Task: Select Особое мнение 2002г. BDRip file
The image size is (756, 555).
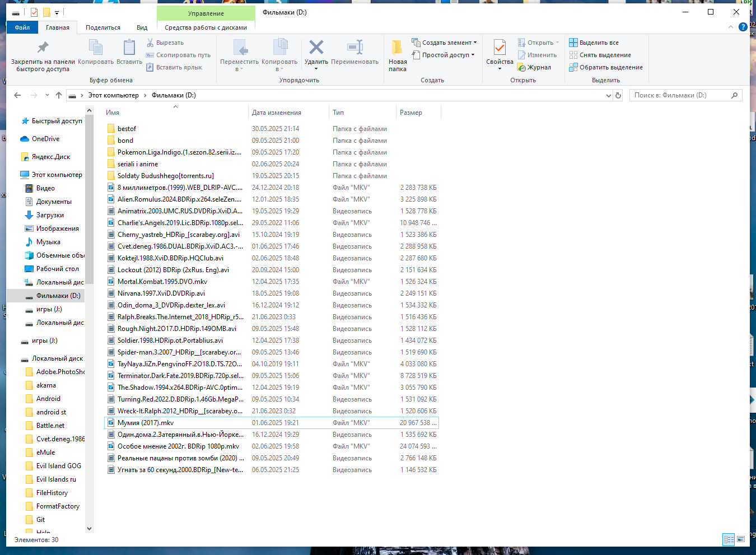Action: click(x=178, y=446)
